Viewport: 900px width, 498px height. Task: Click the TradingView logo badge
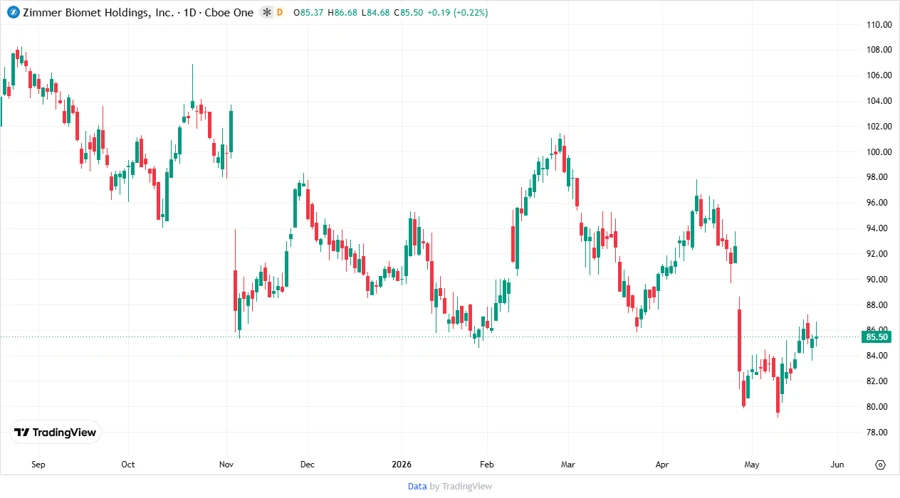pos(56,433)
